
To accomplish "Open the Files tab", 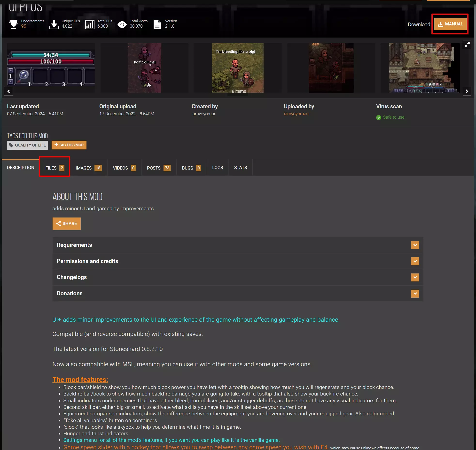I will pos(55,168).
